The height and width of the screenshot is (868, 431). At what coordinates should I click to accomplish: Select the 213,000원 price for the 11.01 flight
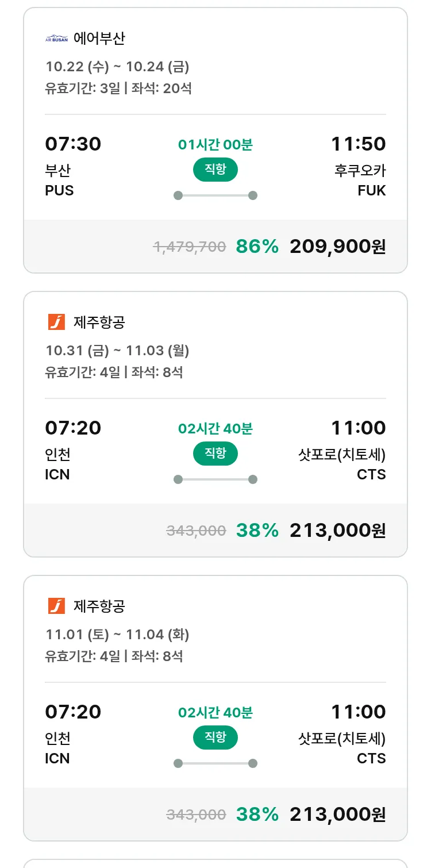337,815
